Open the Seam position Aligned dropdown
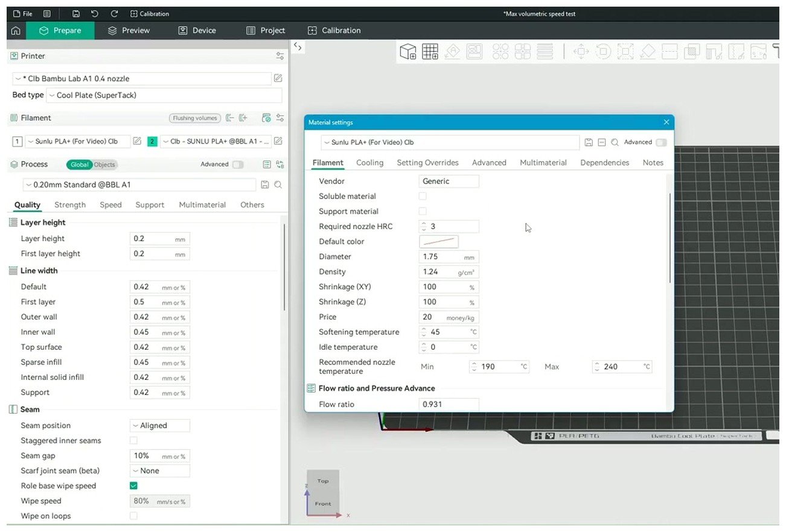The height and width of the screenshot is (532, 786). pyautogui.click(x=160, y=425)
